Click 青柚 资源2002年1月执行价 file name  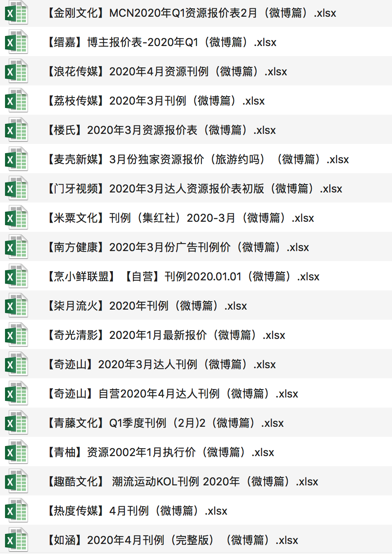159,452
